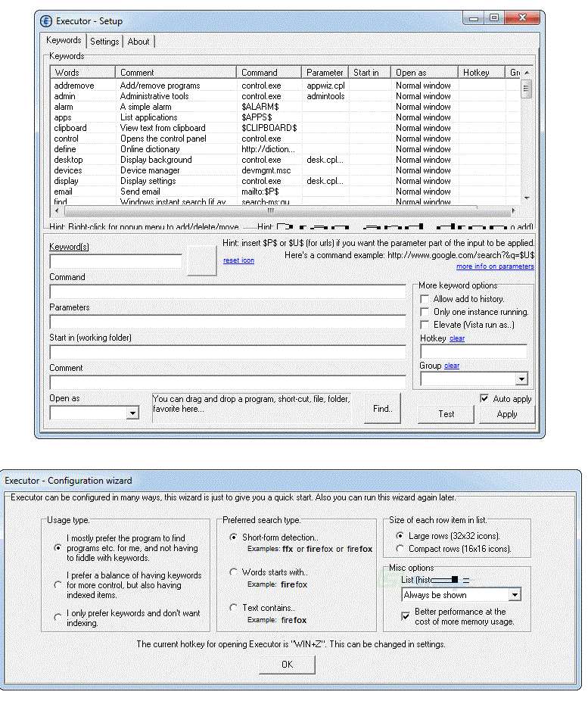This screenshot has height=701, width=588.
Task: Toggle the Auto apply checkbox
Action: pyautogui.click(x=484, y=398)
